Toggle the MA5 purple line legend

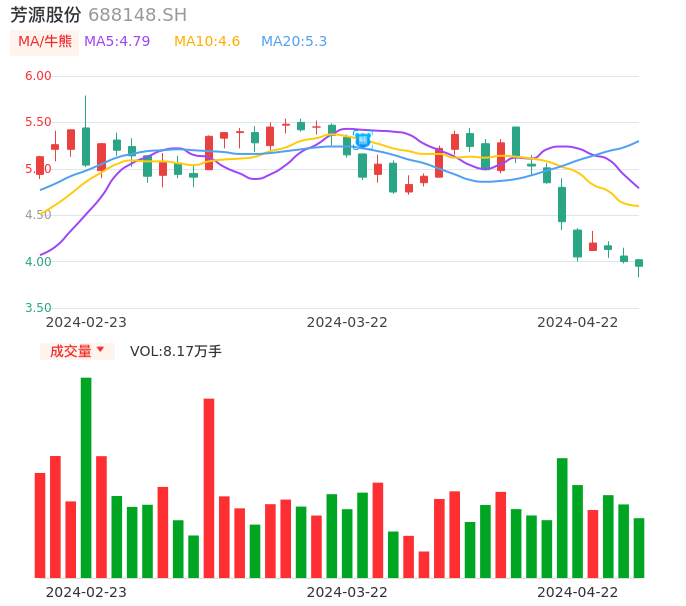(117, 42)
